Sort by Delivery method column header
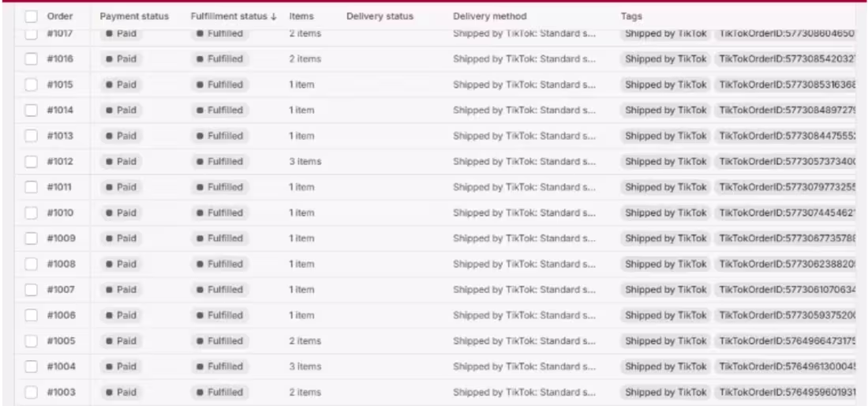Screen dimensions: 868x406 coord(490,16)
